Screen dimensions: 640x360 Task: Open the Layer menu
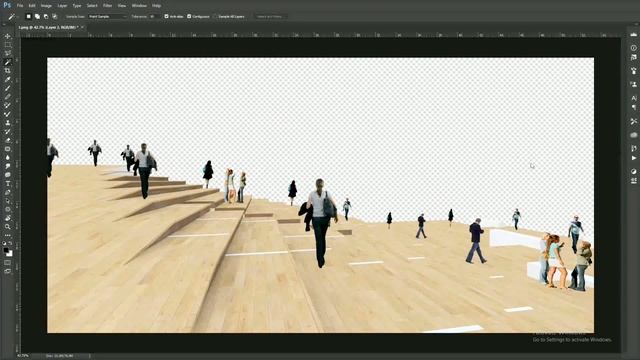(x=62, y=6)
